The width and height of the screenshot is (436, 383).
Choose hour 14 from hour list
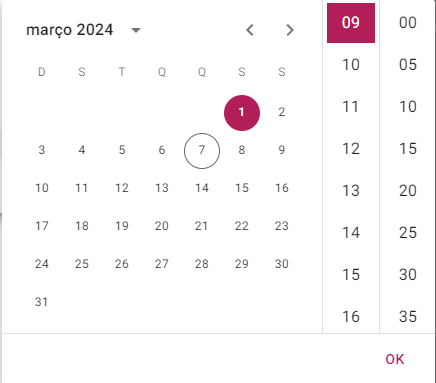(351, 233)
